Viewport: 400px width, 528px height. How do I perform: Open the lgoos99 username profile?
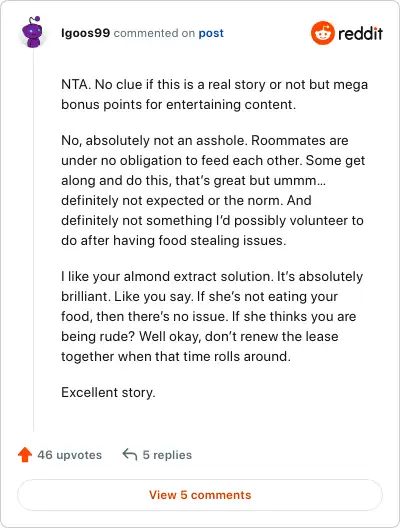point(86,33)
